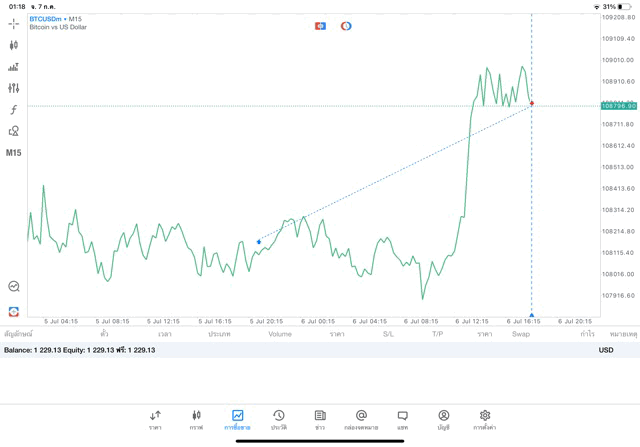The image size is (640, 447).
Task: Sort positions by Volume column header
Action: (x=280, y=334)
